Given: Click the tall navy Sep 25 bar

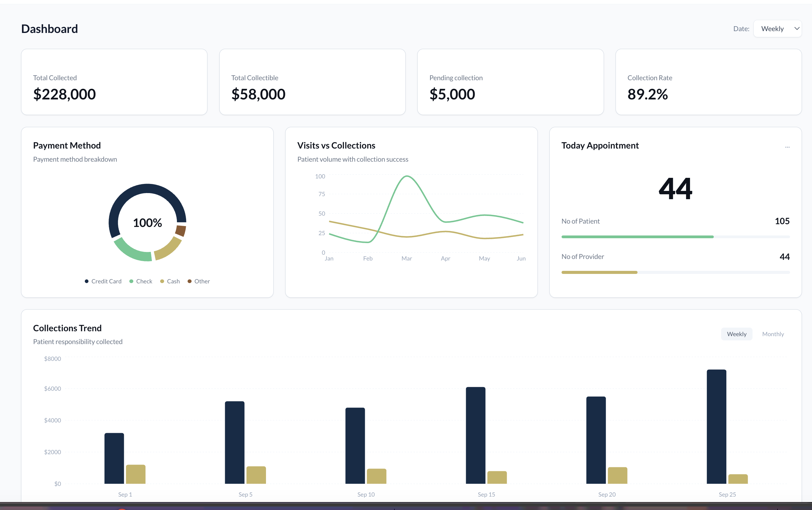Looking at the screenshot, I should pos(716,427).
